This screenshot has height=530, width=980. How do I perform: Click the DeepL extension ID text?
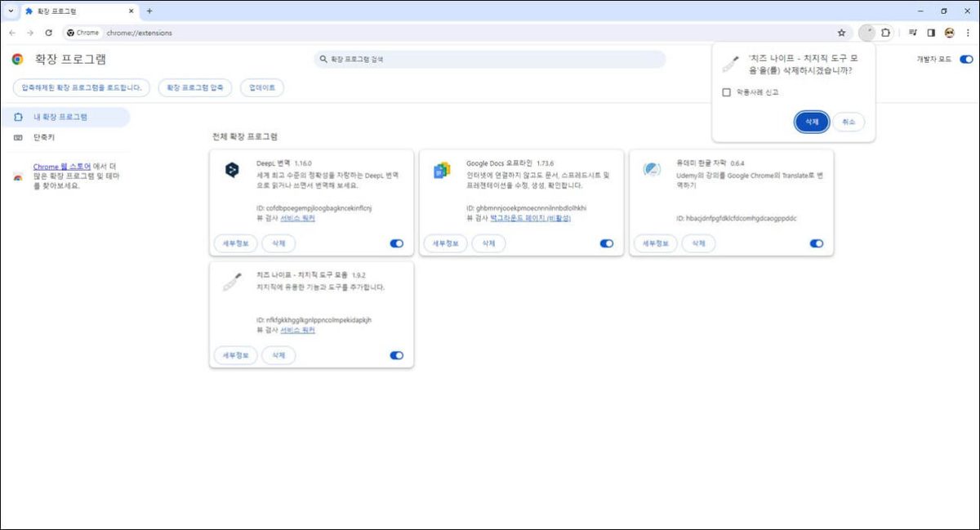[314, 208]
